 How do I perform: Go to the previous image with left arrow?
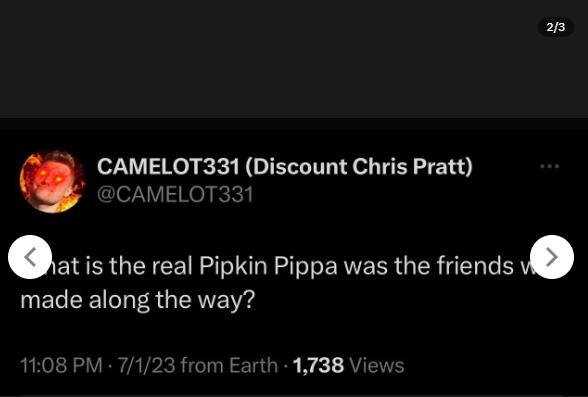pyautogui.click(x=30, y=257)
